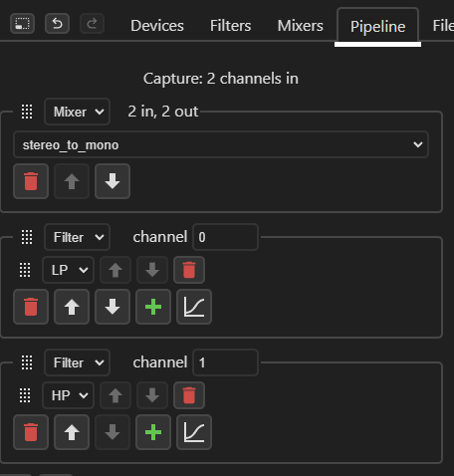Screen dimensions: 454x476
Task: Add a filter to channel 0 step
Action: 153,307
